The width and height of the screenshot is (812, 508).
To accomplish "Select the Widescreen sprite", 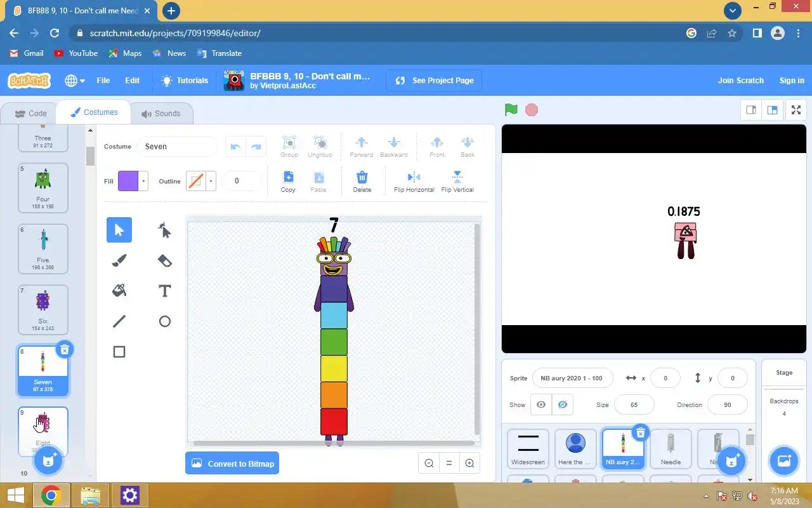I will pos(528,449).
